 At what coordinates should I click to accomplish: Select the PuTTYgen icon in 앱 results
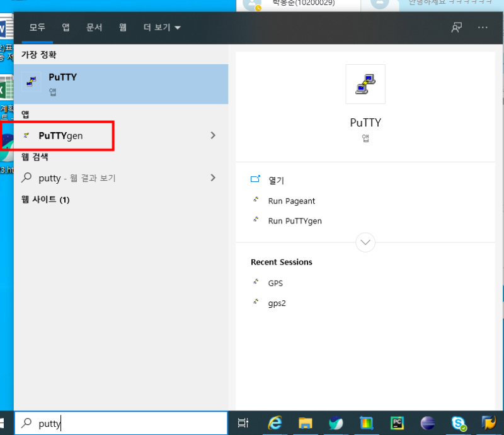pos(26,135)
